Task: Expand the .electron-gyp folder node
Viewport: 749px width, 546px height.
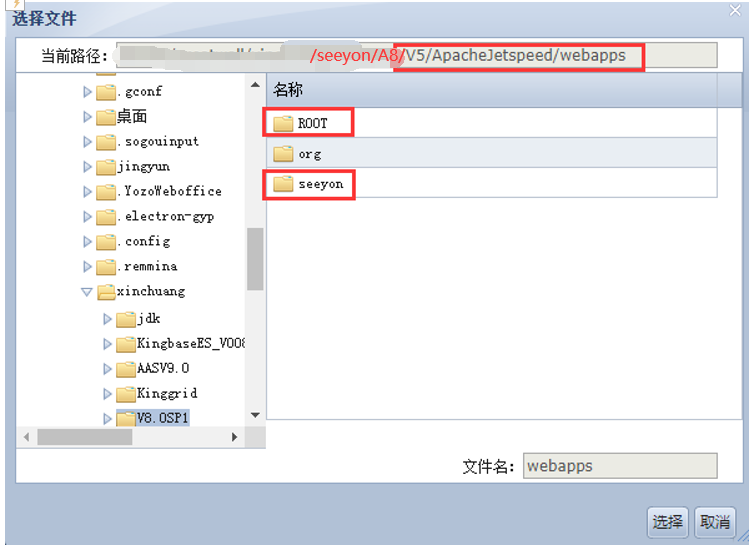Action: (87, 216)
